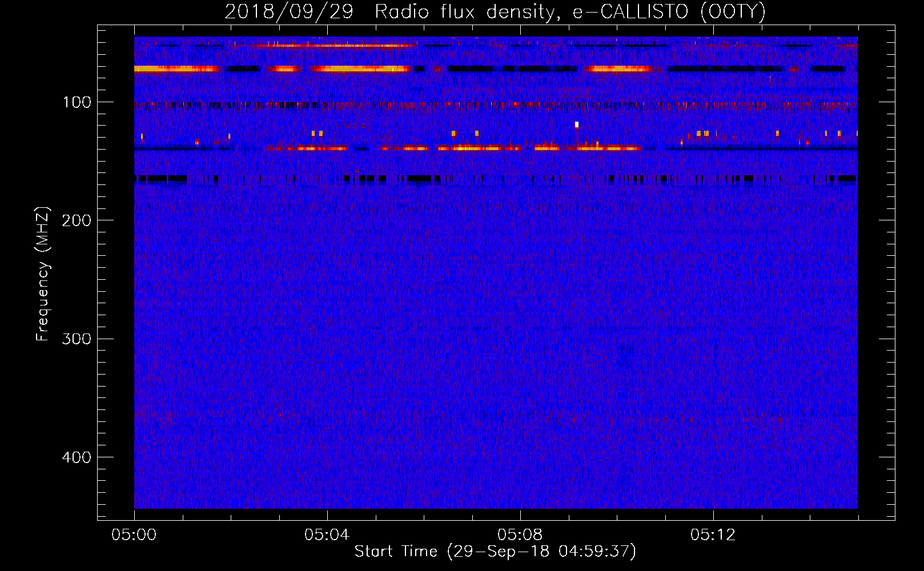Viewport: 924px width, 571px height.
Task: Click the 100 frequency tick label
Action: [x=77, y=102]
